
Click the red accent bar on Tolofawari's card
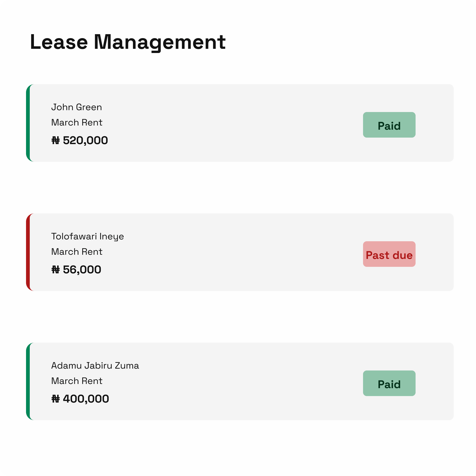tap(28, 252)
